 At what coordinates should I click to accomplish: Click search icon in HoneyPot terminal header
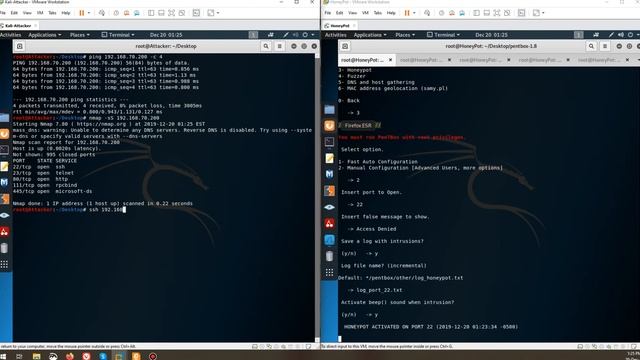click(591, 46)
